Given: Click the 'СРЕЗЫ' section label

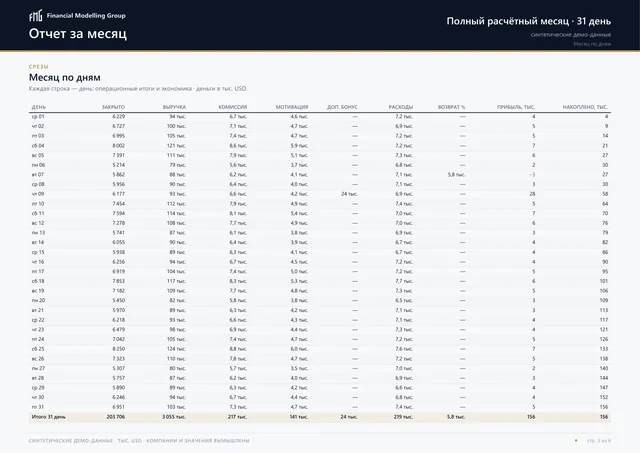Looking at the screenshot, I should tap(39, 67).
